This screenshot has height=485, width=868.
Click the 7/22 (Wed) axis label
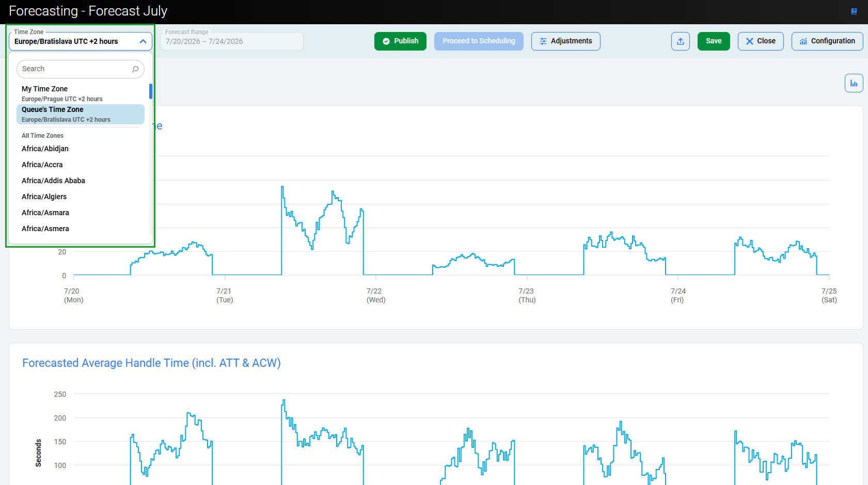(376, 296)
